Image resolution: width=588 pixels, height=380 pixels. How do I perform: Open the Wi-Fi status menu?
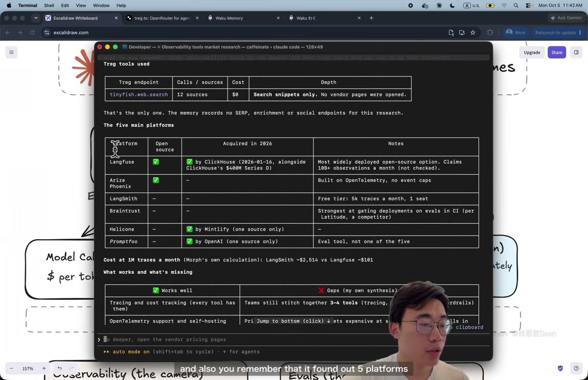coord(504,6)
